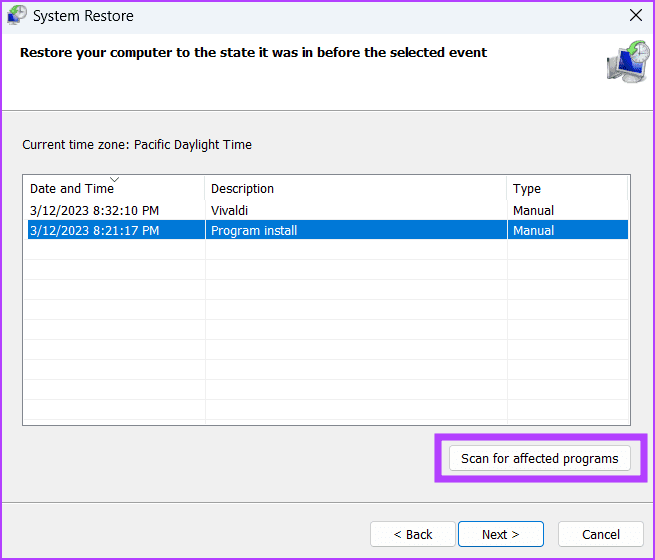Click the System Restore title bar icon

[17, 15]
